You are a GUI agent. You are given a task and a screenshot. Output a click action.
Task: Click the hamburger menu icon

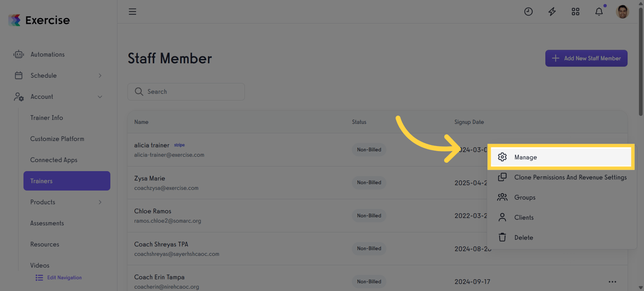pyautogui.click(x=132, y=12)
